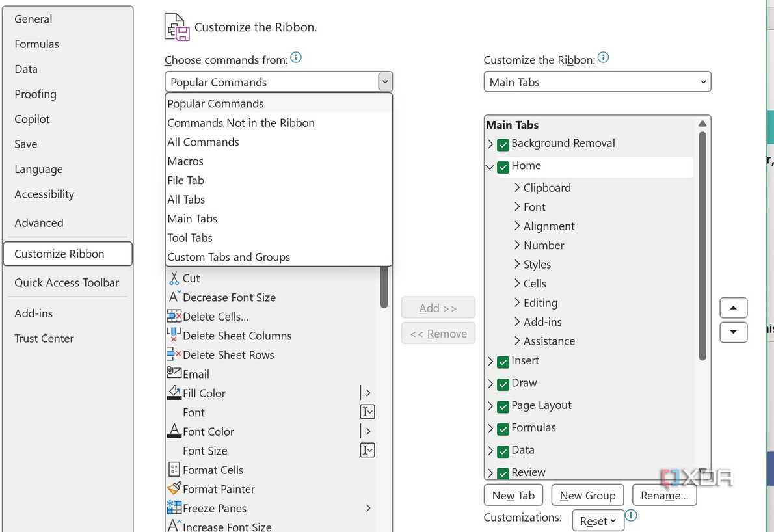The image size is (774, 532).
Task: Uncheck the Data tab checkbox
Action: coord(503,451)
